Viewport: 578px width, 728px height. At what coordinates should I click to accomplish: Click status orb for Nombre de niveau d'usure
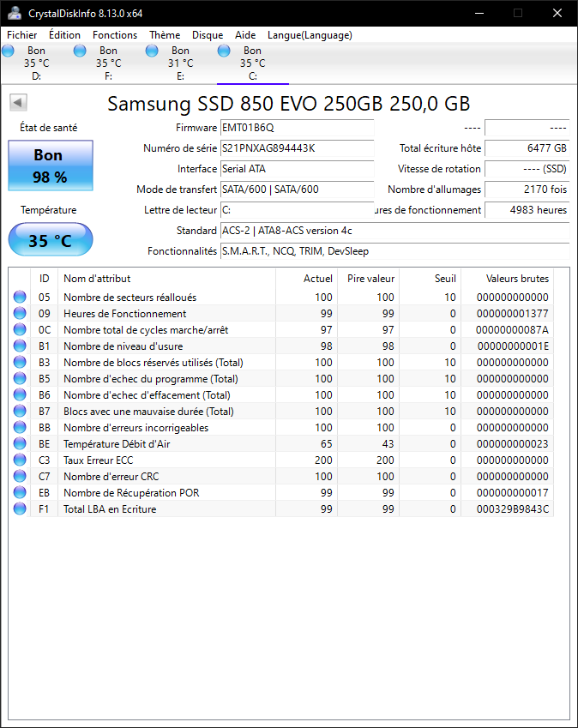20,346
